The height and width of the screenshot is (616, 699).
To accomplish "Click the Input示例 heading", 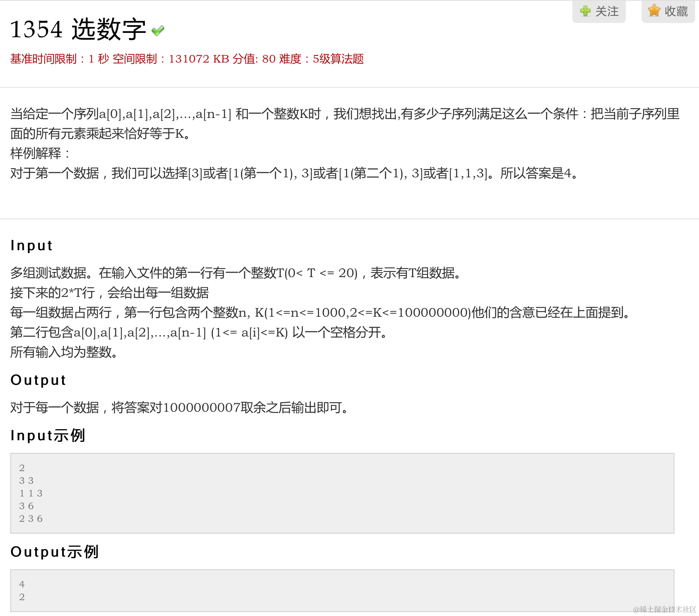I will tap(48, 435).
